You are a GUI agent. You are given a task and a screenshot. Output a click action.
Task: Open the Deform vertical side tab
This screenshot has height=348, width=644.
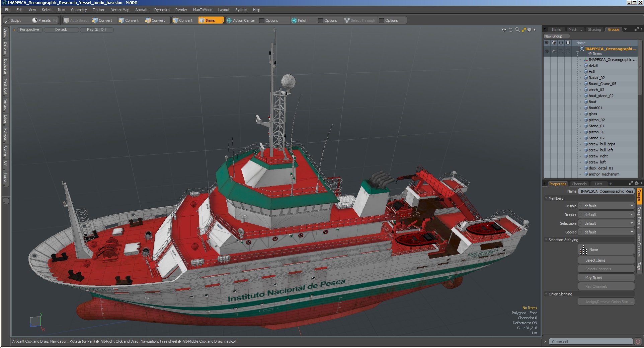click(5, 48)
